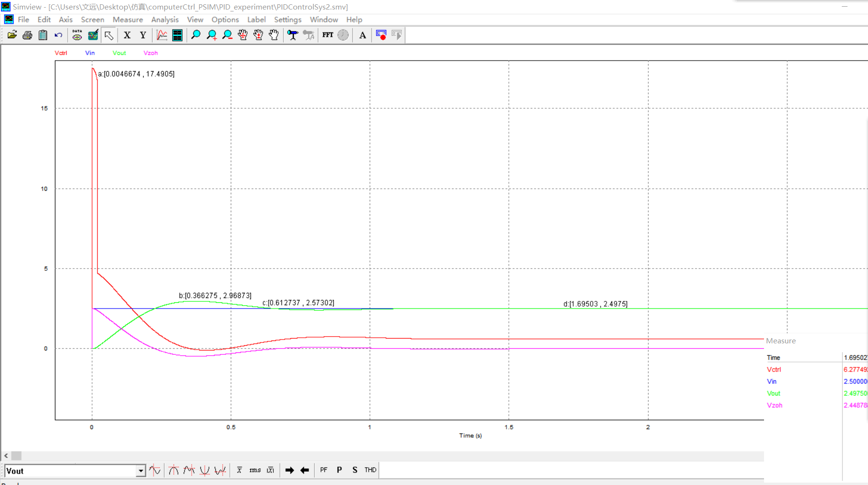Click the Y axis settings button
This screenshot has height=485, width=868.
pyautogui.click(x=143, y=35)
